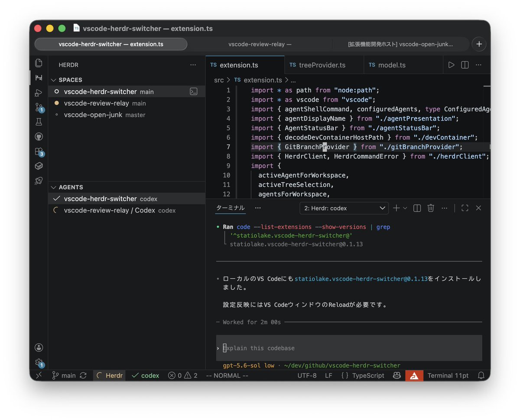Show hidden panel tabs ellipsis next to ターミナル
Screen dimensions: 520x420
258,208
